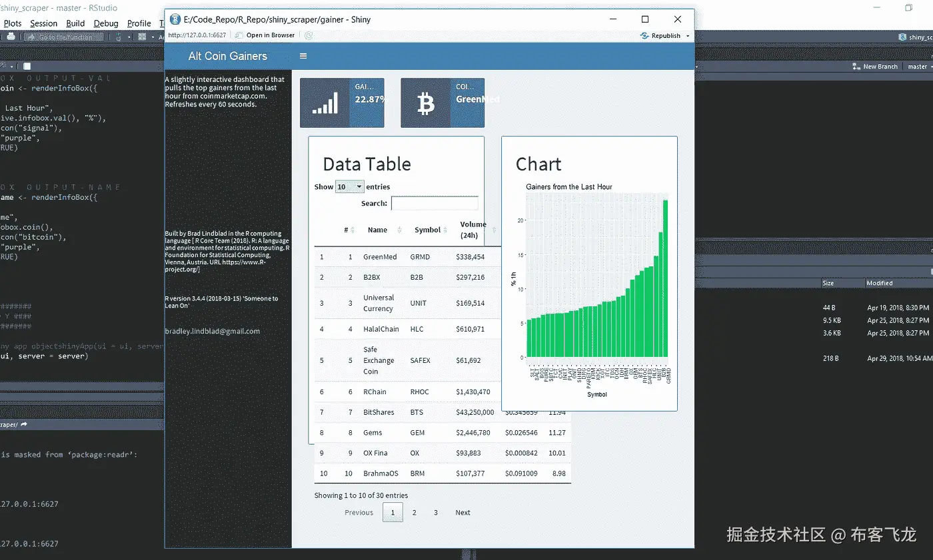The width and height of the screenshot is (933, 560).
Task: Click the Size column header in Files pane
Action: [828, 283]
